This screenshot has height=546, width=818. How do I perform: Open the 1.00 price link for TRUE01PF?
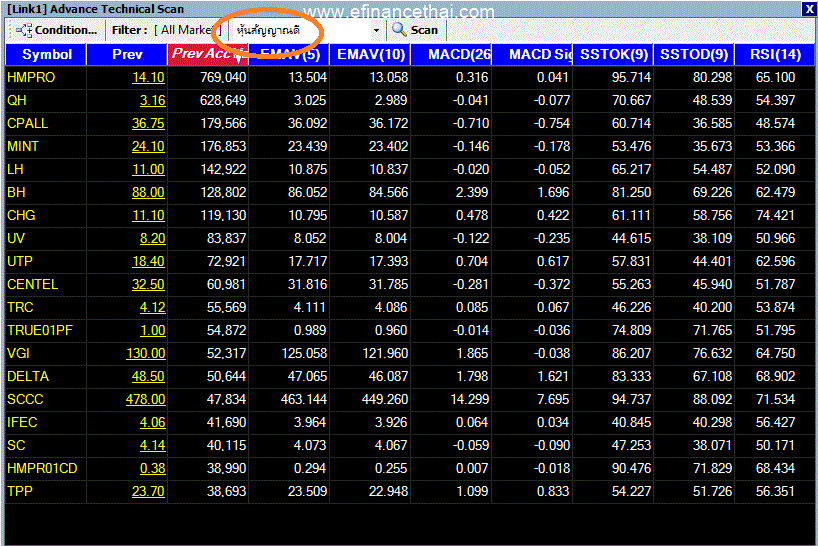[x=152, y=330]
